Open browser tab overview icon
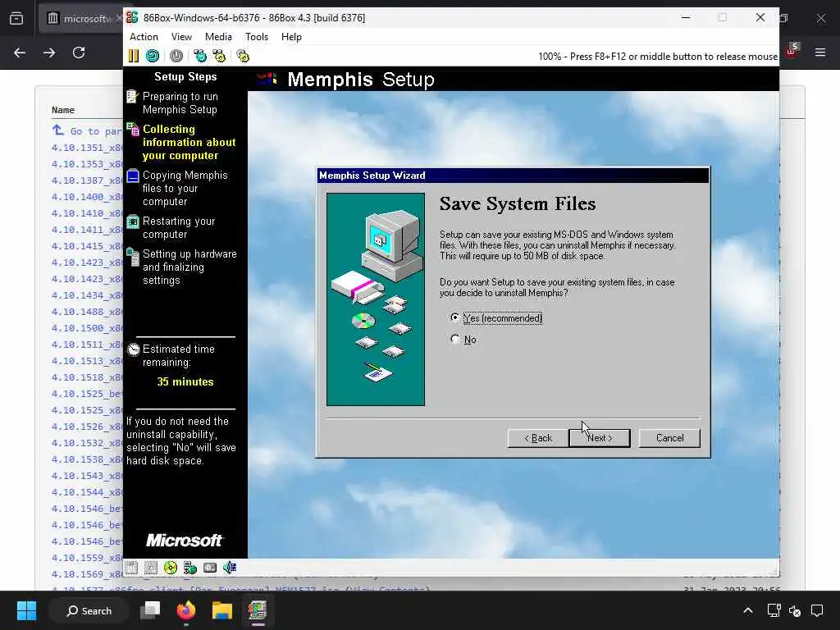The image size is (840, 630). coord(16,18)
